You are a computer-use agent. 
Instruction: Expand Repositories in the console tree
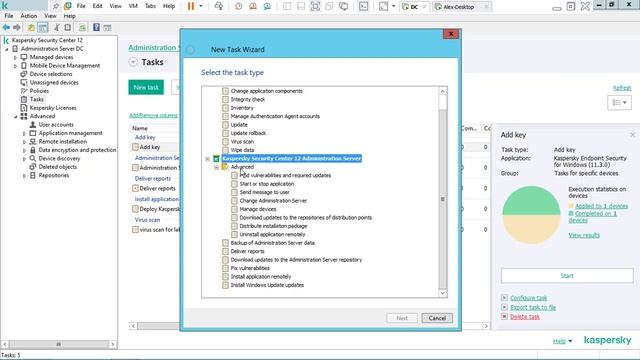[24, 176]
